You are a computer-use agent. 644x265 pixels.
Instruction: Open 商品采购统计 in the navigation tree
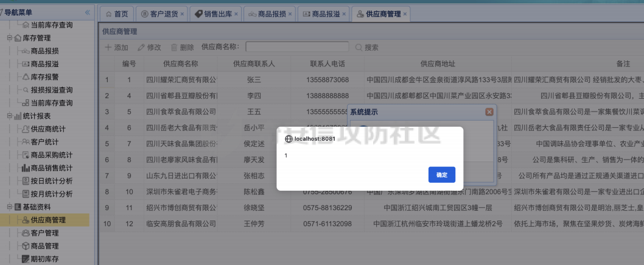pos(52,155)
